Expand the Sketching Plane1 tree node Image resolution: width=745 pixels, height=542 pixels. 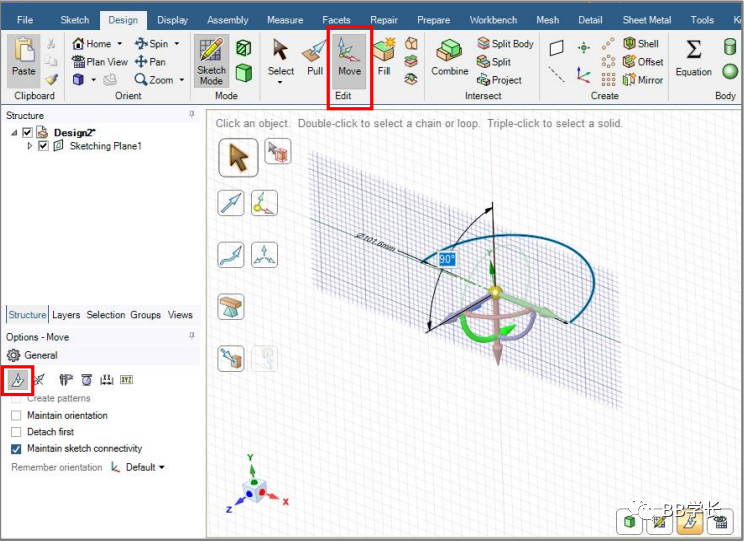[x=30, y=146]
